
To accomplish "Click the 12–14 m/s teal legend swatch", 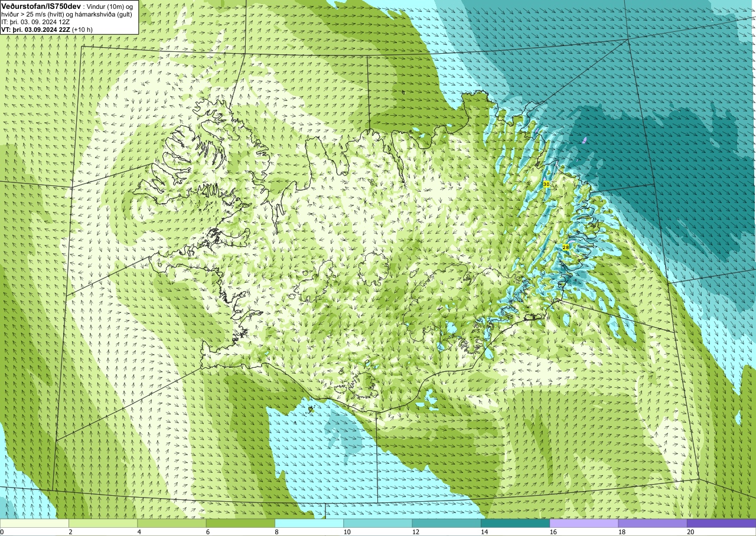I will click(447, 523).
